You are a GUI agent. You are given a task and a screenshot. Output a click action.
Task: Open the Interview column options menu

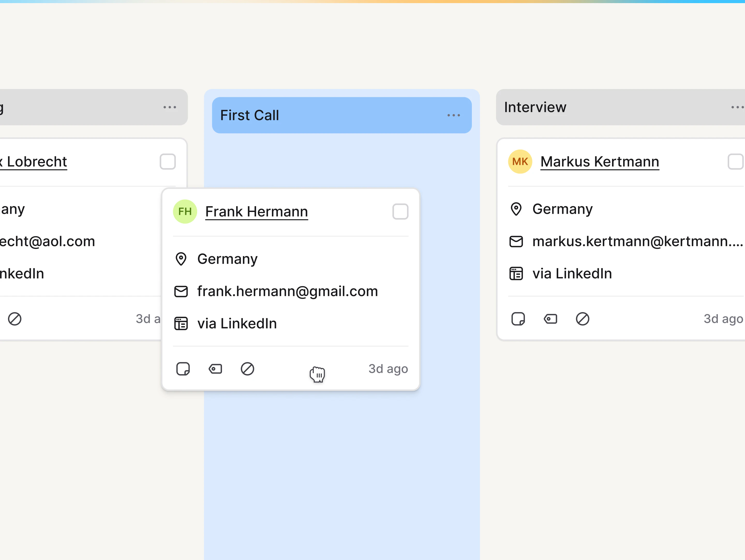[x=736, y=107]
